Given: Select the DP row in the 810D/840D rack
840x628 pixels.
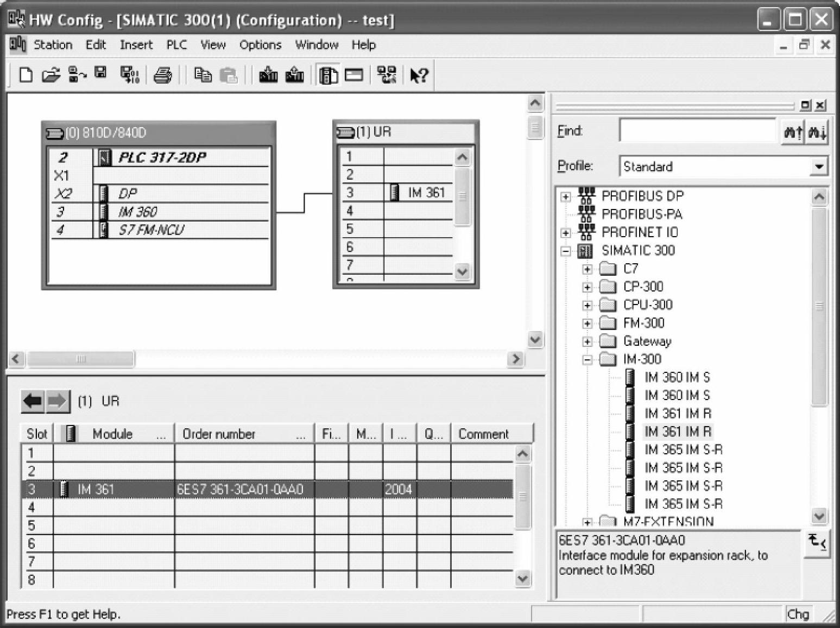Looking at the screenshot, I should click(x=160, y=193).
